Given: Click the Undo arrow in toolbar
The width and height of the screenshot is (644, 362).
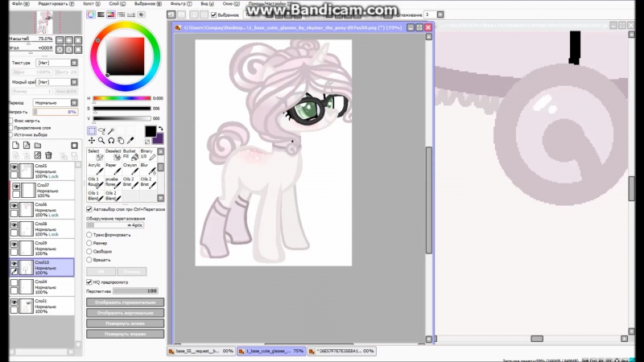Looking at the screenshot, I should click(171, 14).
